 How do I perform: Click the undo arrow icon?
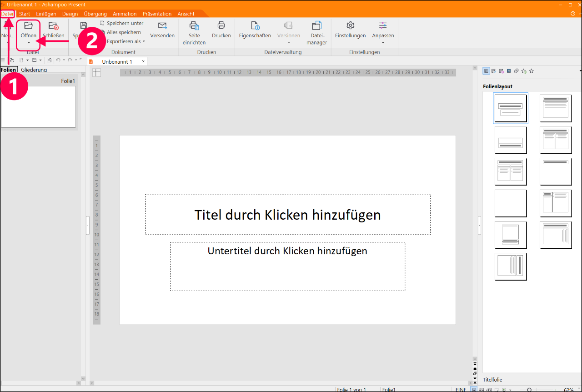[x=58, y=60]
